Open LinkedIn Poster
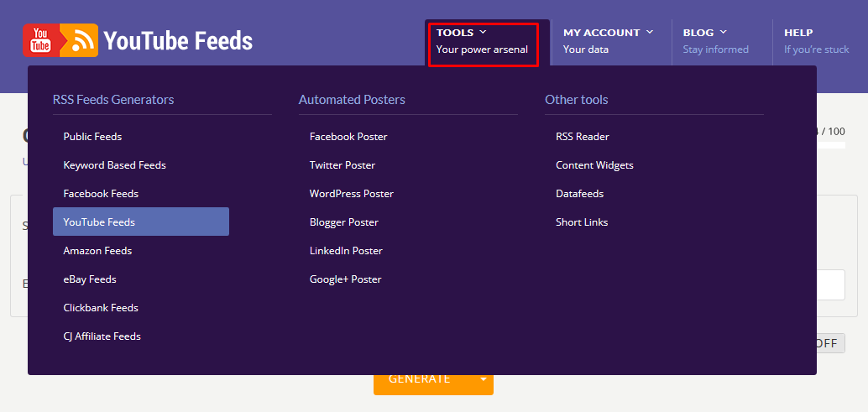868x412 pixels. coord(346,251)
